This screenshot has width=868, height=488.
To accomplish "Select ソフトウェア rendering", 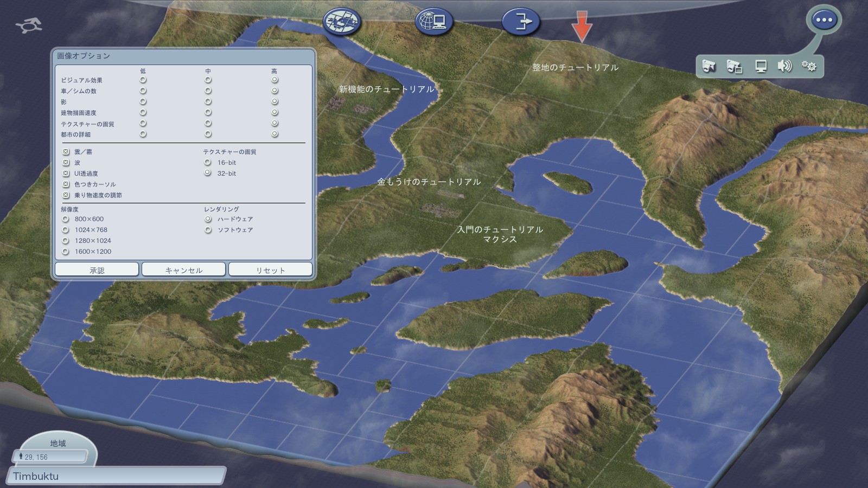I will point(208,230).
